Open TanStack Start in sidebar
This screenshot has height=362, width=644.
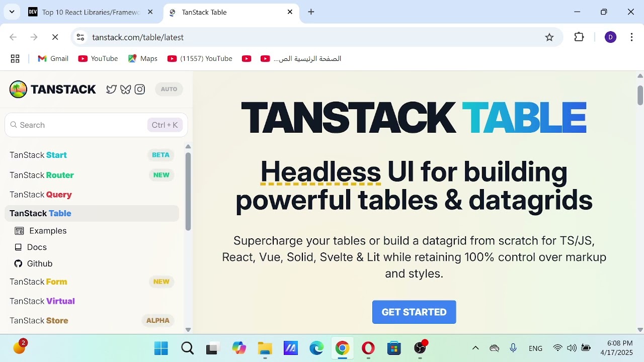pos(92,155)
